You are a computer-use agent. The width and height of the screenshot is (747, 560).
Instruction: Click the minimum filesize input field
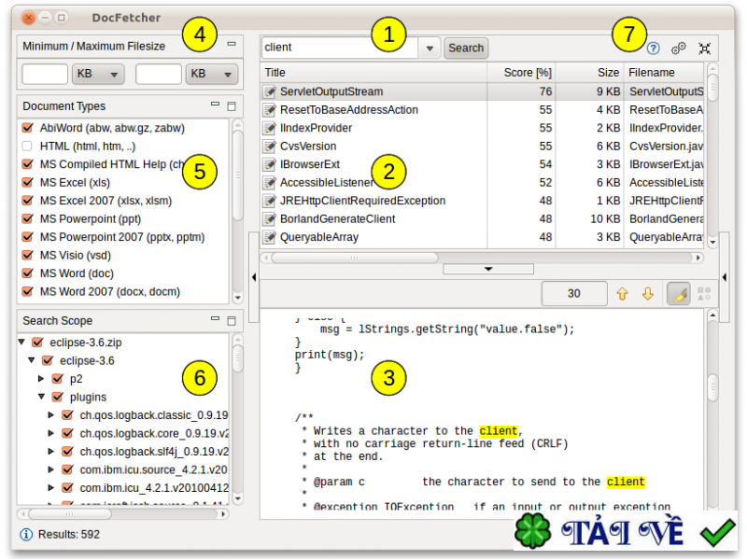coord(45,74)
